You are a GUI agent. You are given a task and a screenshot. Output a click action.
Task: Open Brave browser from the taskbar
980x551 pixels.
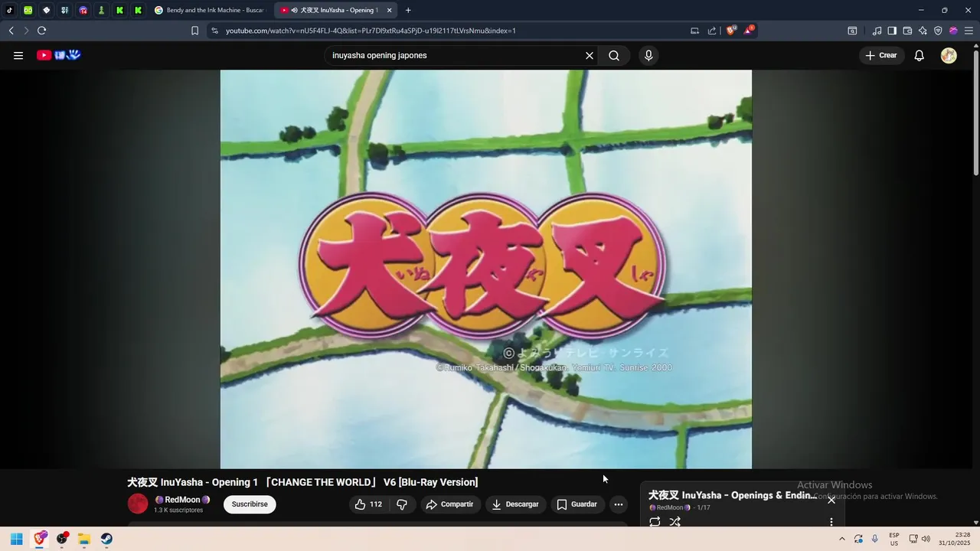tap(40, 539)
